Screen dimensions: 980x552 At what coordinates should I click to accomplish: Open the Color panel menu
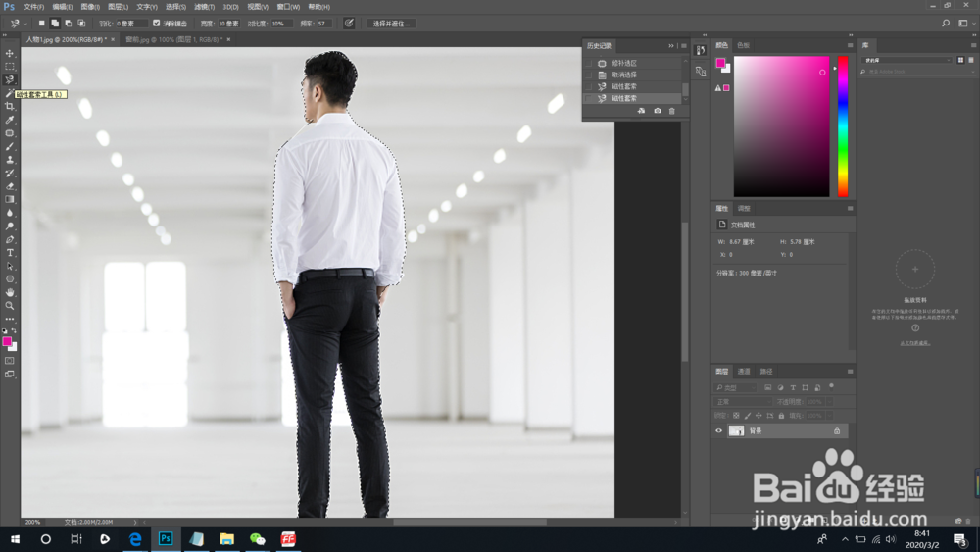click(x=850, y=45)
